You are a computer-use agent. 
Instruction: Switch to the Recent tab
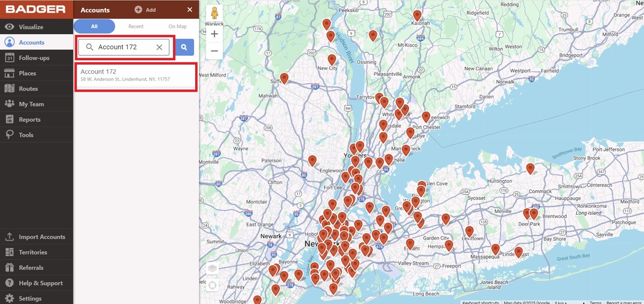(136, 26)
